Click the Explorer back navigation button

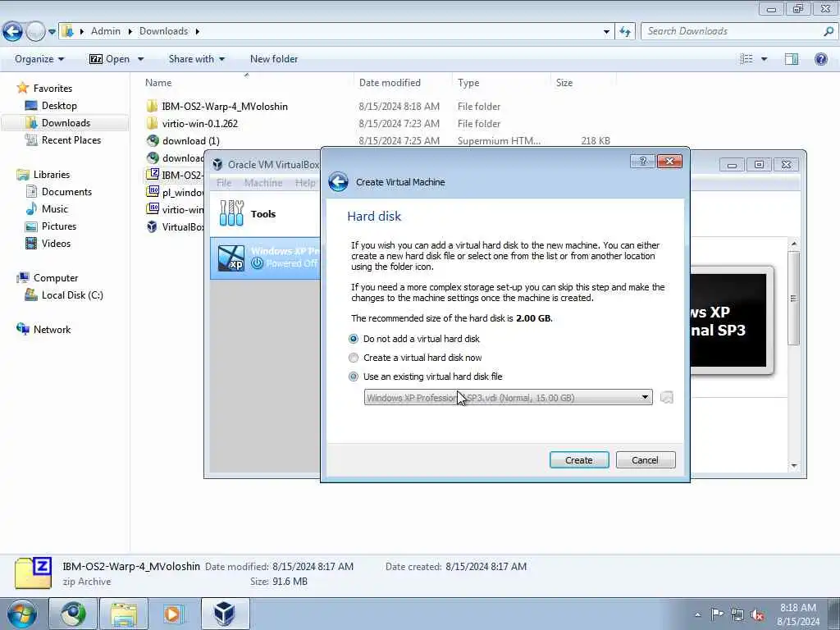pyautogui.click(x=13, y=31)
